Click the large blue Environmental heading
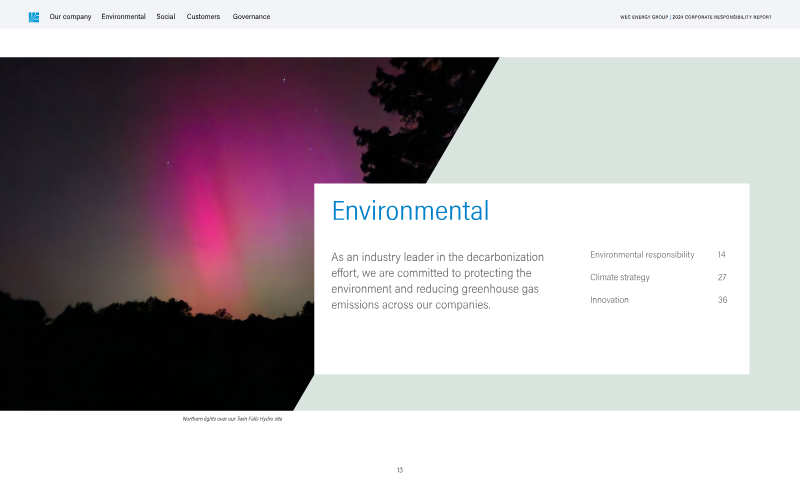 tap(410, 211)
